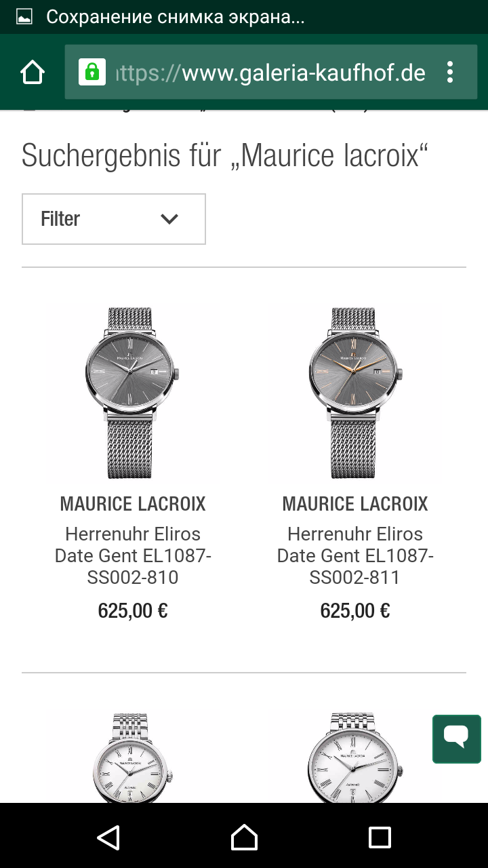This screenshot has width=488, height=868.
Task: Click Herrenuhr Eliros Date Gent EL1087-SS002-811 title
Action: tap(355, 555)
